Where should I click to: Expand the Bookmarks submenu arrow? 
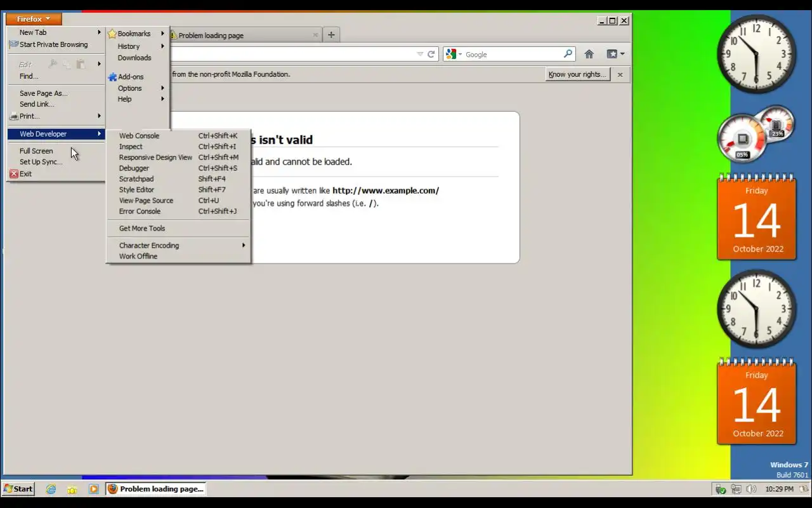pos(162,34)
